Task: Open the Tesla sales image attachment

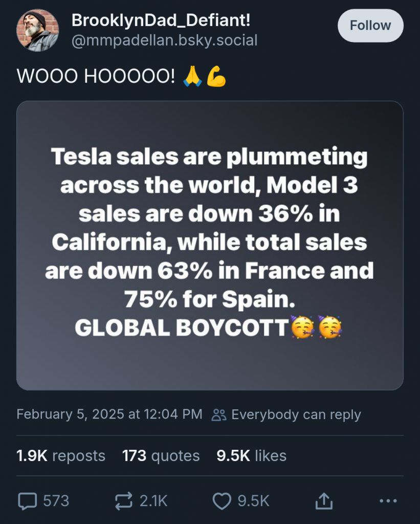Action: (210, 243)
